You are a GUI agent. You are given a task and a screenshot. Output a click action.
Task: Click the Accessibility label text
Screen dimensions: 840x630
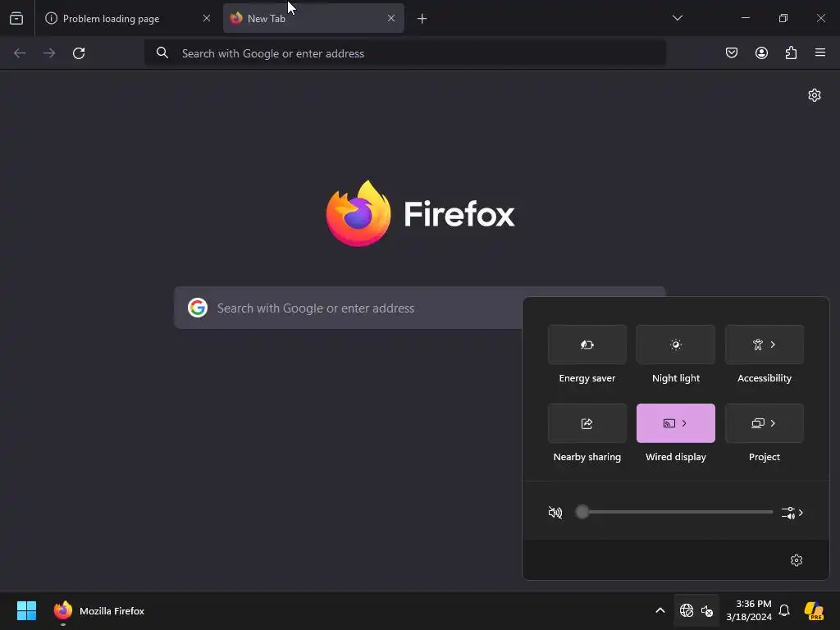pos(765,378)
